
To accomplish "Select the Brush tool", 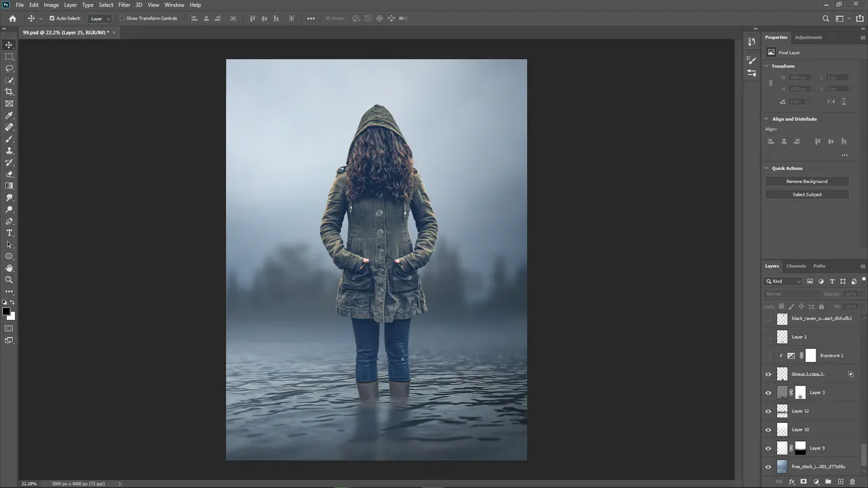I will [x=9, y=139].
